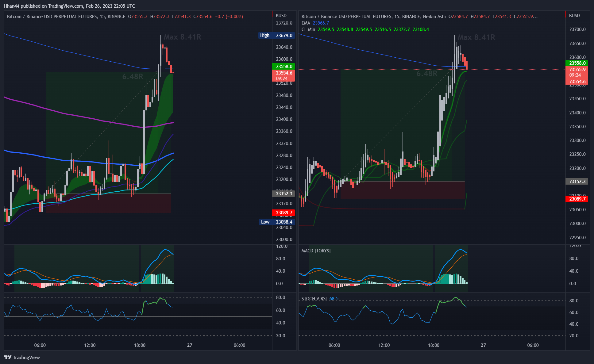Click the left chart high value H23572.3

pyautogui.click(x=160, y=17)
